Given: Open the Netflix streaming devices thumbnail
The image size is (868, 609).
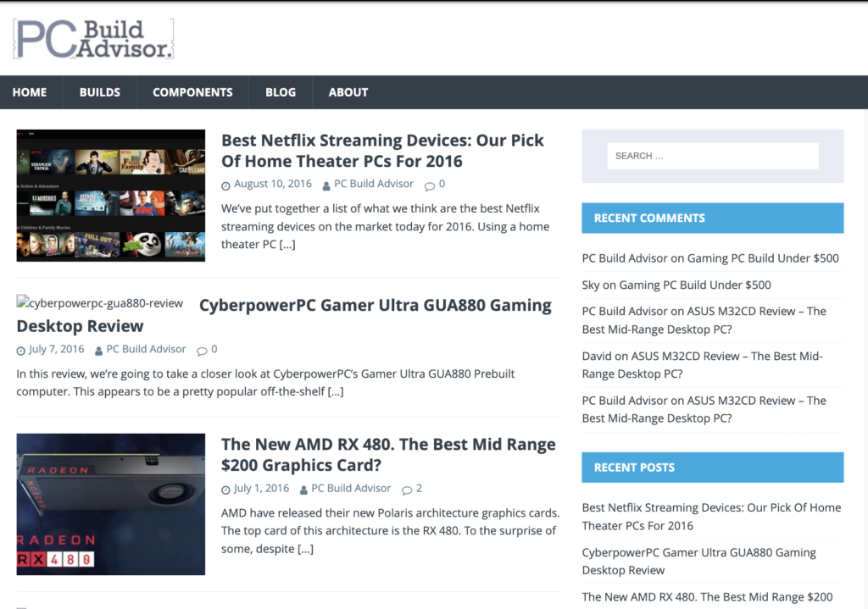Looking at the screenshot, I should [x=111, y=196].
